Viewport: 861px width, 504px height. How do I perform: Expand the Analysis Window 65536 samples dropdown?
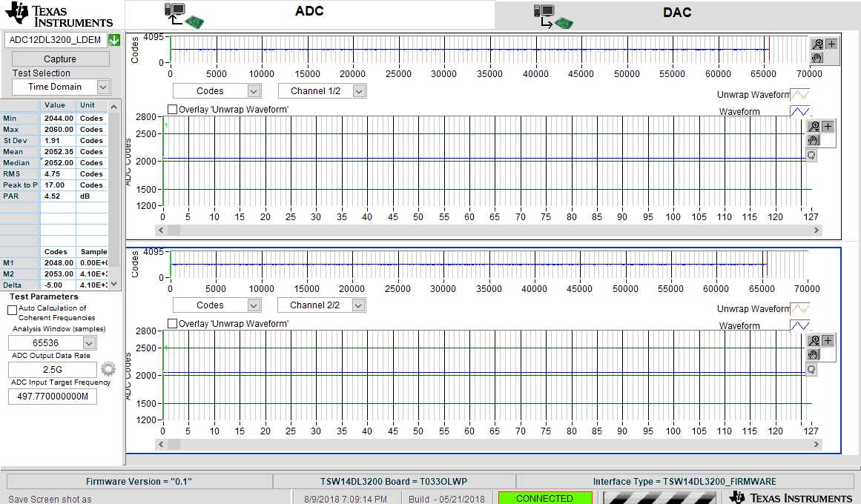tap(89, 343)
